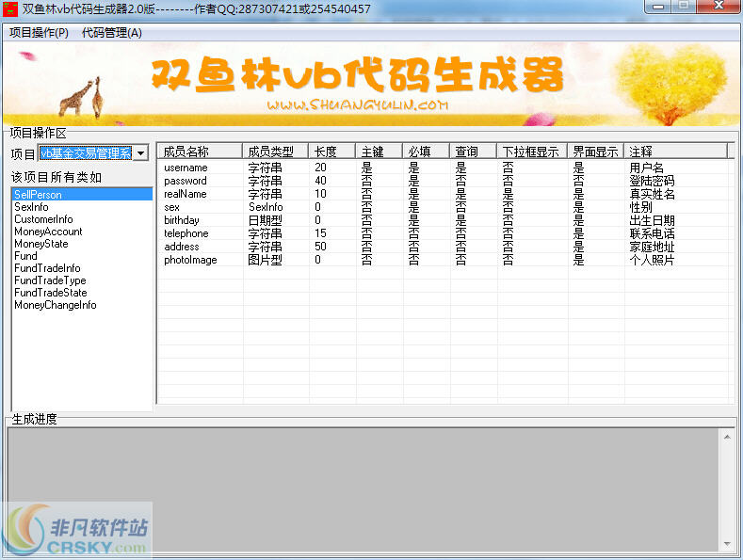Image resolution: width=743 pixels, height=560 pixels.
Task: Minimize the code generator window
Action: (658, 7)
